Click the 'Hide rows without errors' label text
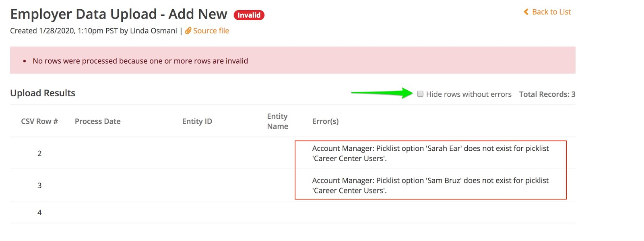 point(469,94)
